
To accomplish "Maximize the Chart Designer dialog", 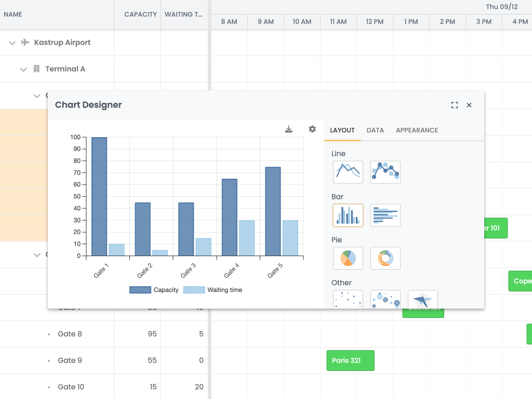I will 454,105.
